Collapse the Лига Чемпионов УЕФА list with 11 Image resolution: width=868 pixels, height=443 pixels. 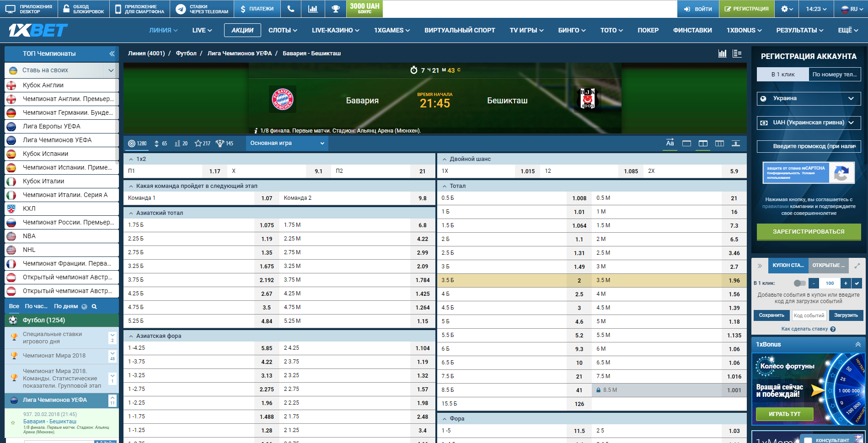[112, 400]
